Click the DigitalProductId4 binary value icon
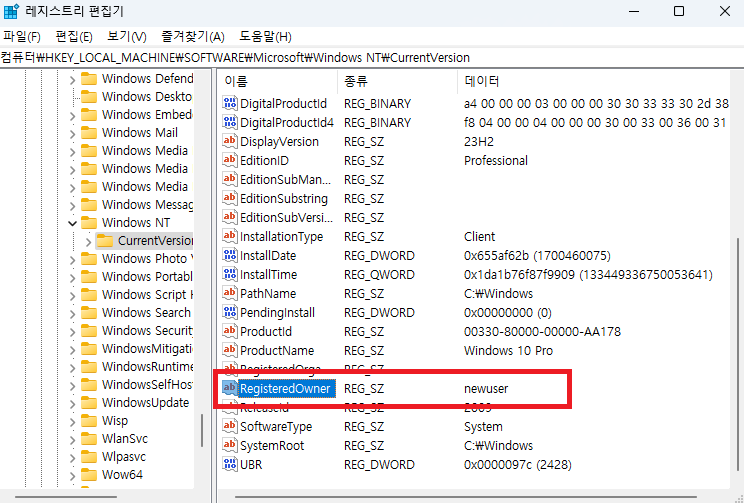This screenshot has height=503, width=744. [230, 122]
